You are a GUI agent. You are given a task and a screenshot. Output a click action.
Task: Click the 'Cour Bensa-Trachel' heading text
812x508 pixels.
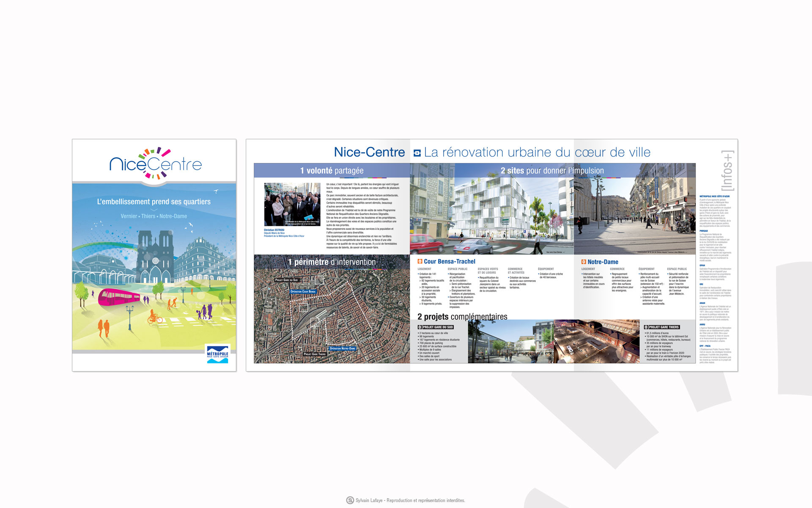pyautogui.click(x=450, y=262)
